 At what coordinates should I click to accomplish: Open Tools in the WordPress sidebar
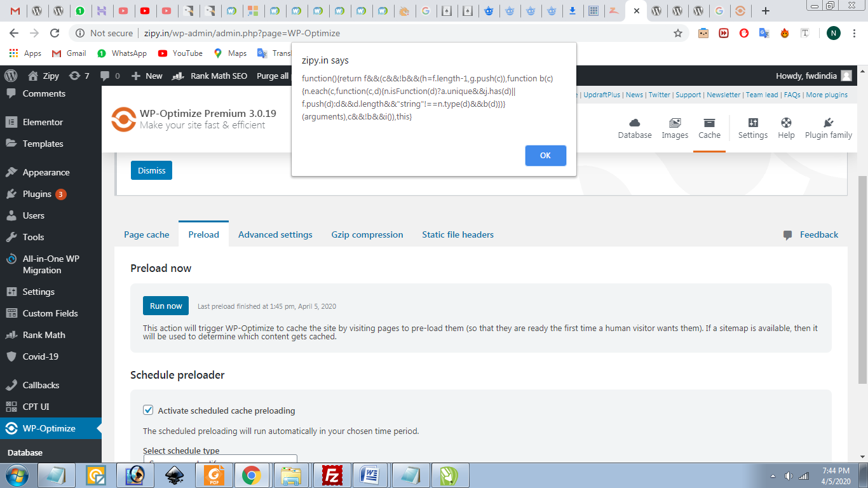51,237
